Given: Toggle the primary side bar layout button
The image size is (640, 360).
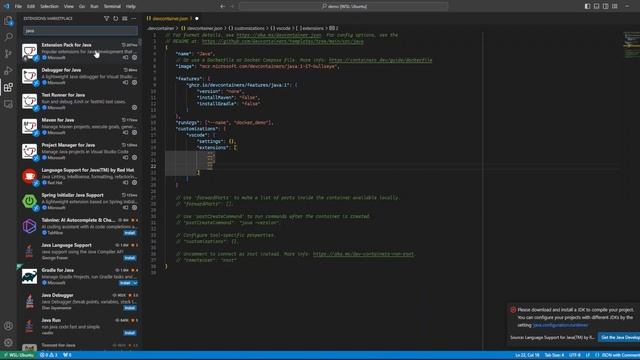Looking at the screenshot, I should tap(587, 6).
